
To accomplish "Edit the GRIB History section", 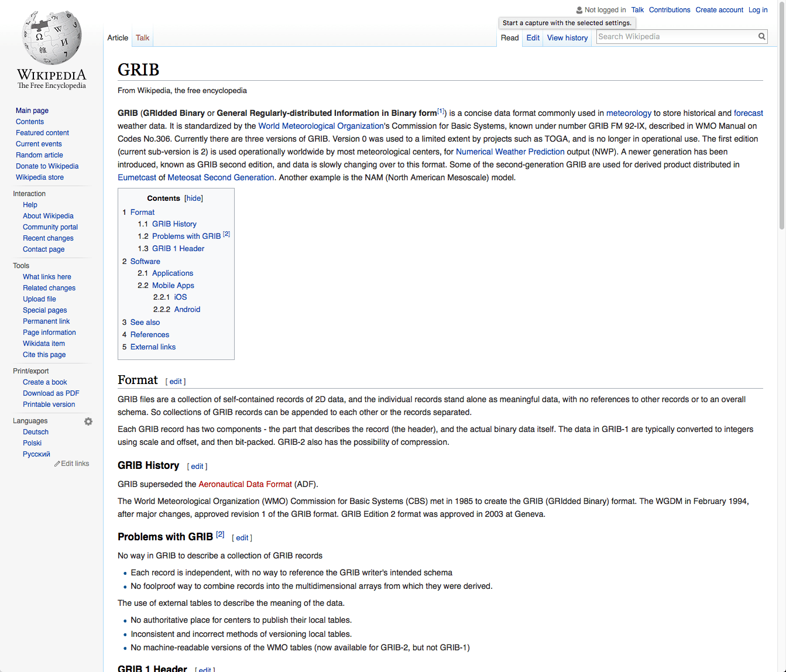I will [197, 467].
